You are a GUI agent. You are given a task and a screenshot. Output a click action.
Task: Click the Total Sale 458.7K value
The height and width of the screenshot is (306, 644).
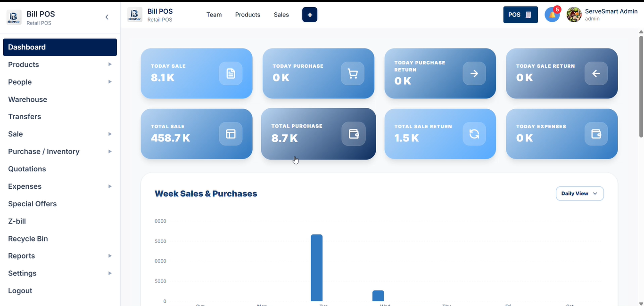pos(171,138)
